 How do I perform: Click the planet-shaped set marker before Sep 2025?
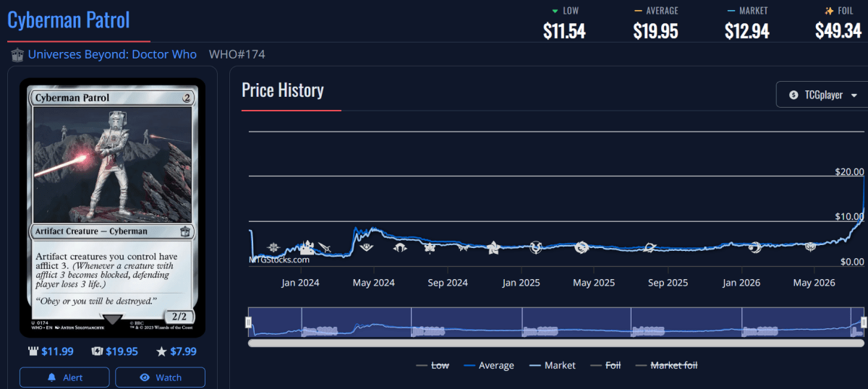649,247
